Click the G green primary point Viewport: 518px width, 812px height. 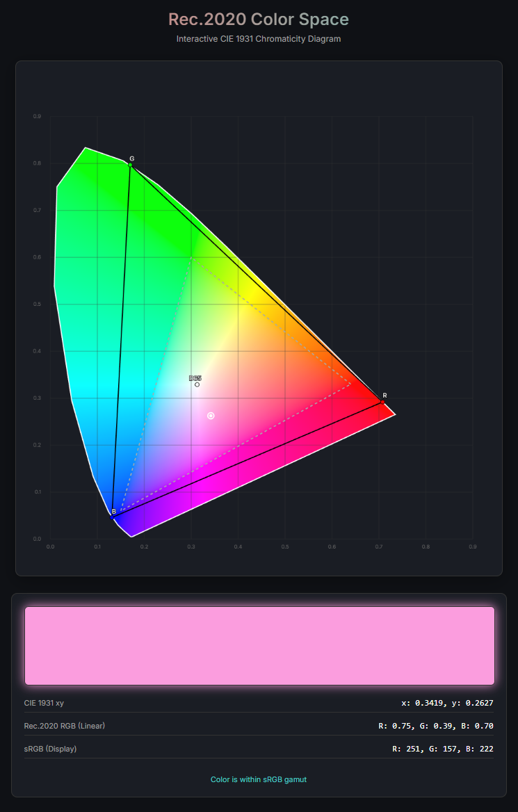click(x=130, y=165)
